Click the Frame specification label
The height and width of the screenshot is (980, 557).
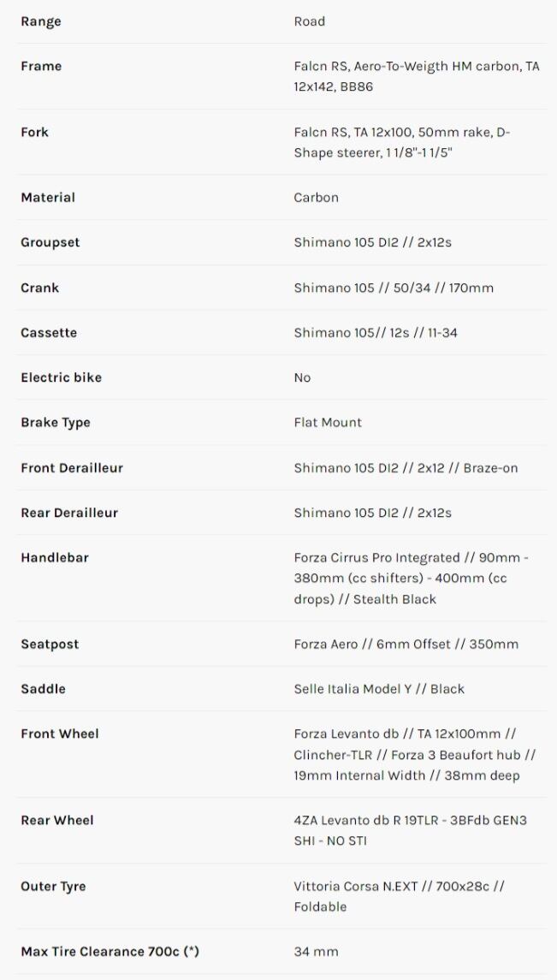tap(41, 66)
